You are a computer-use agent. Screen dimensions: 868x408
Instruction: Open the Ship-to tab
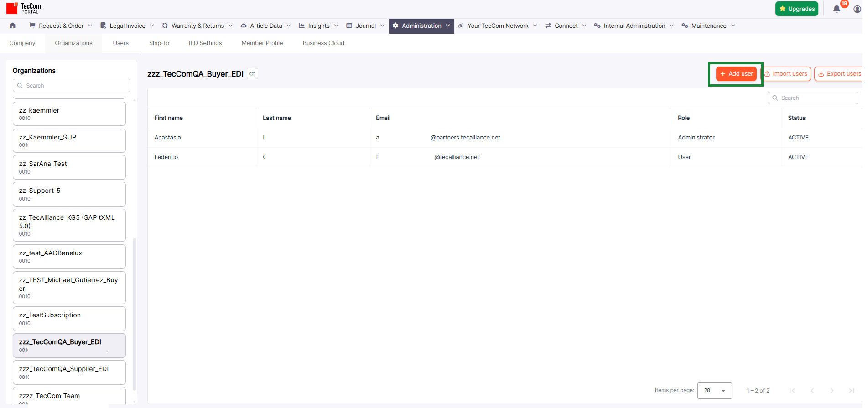pyautogui.click(x=159, y=43)
